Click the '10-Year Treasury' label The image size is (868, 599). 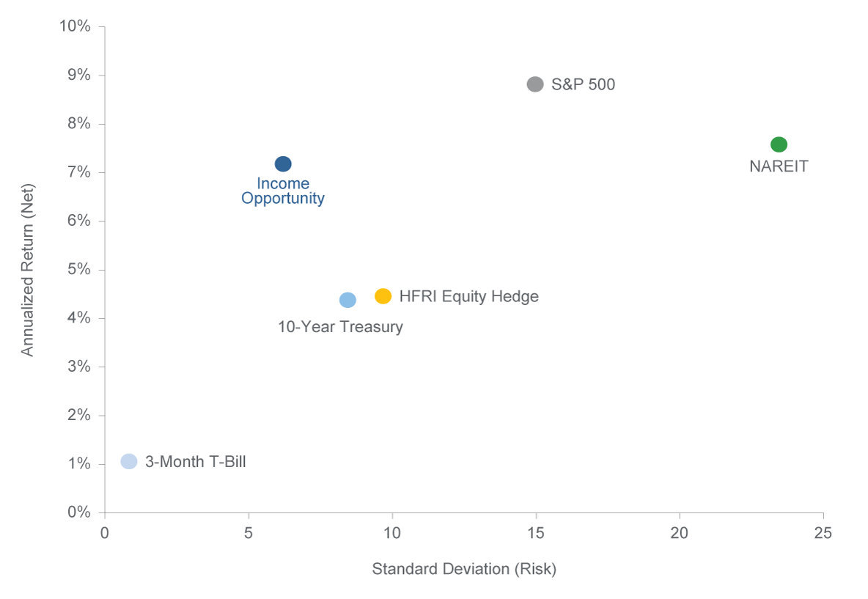coord(340,326)
